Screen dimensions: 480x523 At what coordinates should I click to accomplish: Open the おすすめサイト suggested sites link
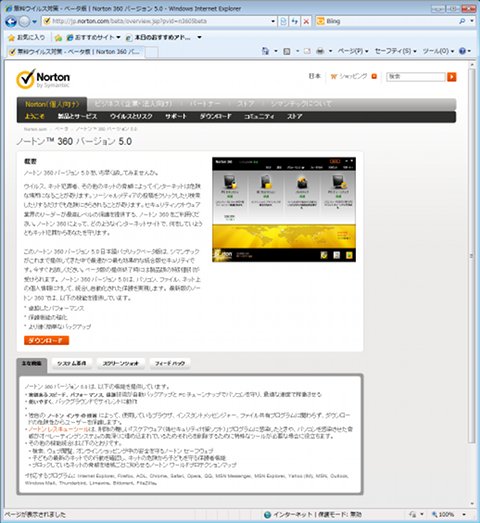[x=93, y=37]
